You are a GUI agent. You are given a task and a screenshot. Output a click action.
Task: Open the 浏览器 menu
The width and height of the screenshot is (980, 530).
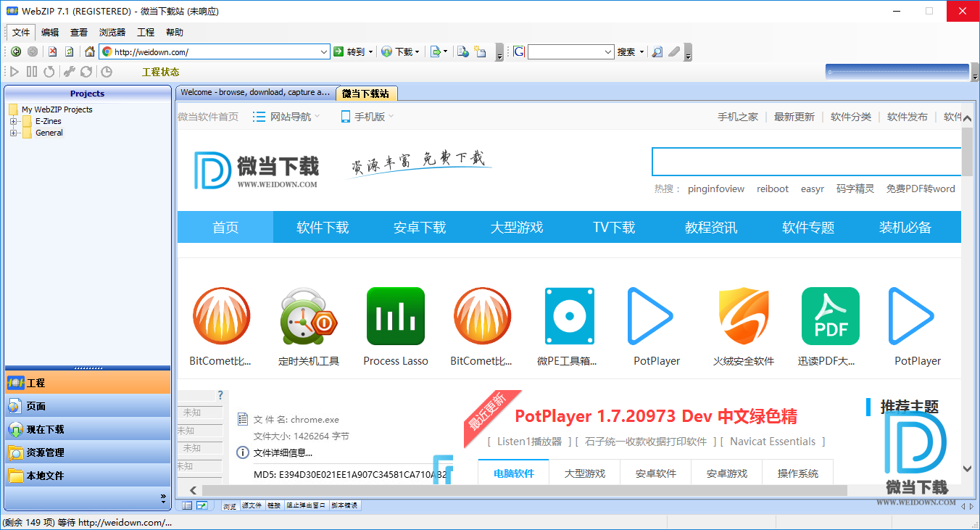pyautogui.click(x=112, y=32)
